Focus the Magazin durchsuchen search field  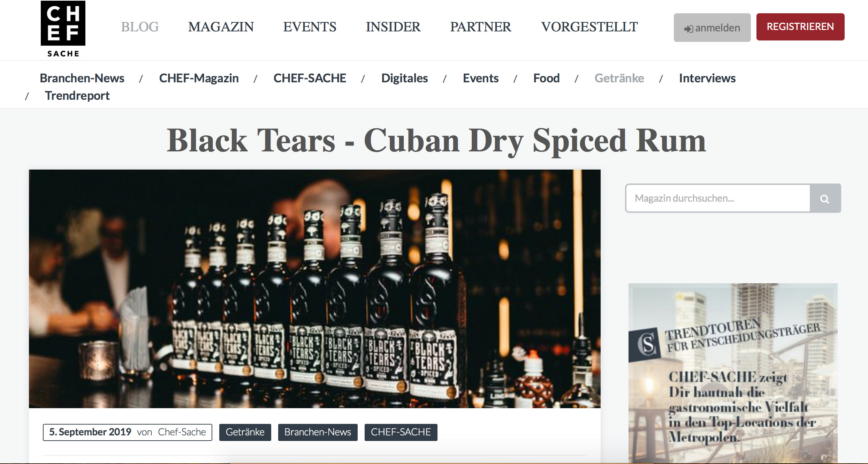(x=718, y=198)
